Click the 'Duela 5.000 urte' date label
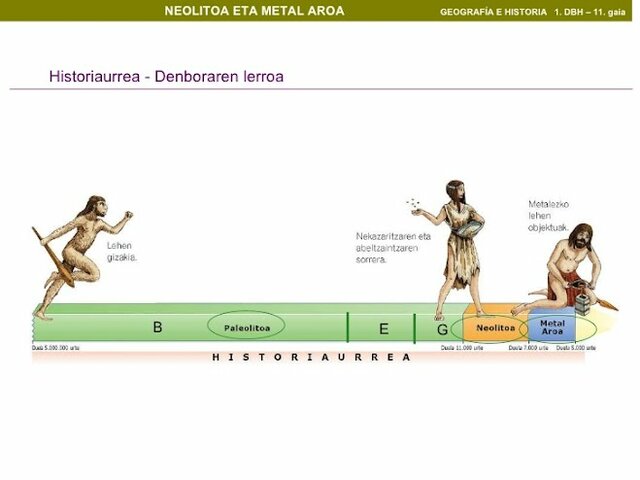The height and width of the screenshot is (480, 640). pos(576,348)
